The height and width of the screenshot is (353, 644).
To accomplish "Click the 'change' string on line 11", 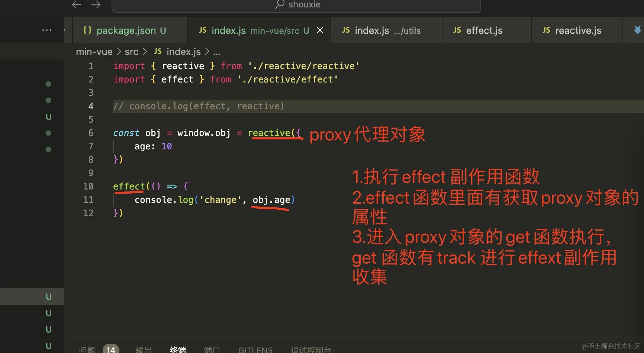I will coord(220,200).
